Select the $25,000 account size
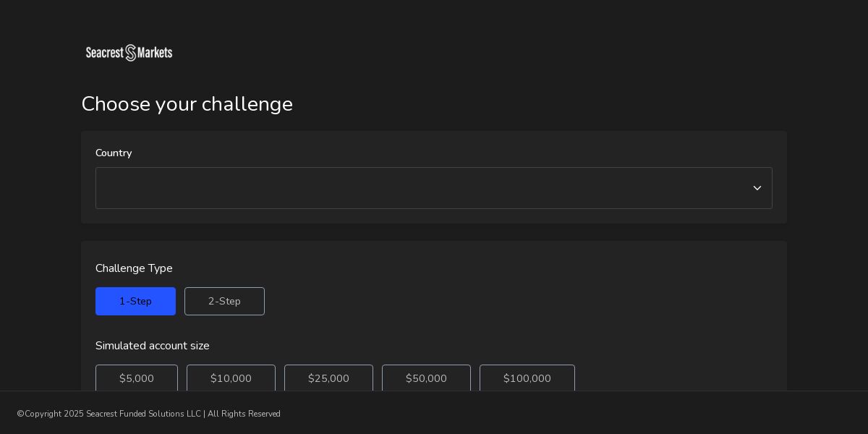This screenshot has width=868, height=434. (x=328, y=378)
